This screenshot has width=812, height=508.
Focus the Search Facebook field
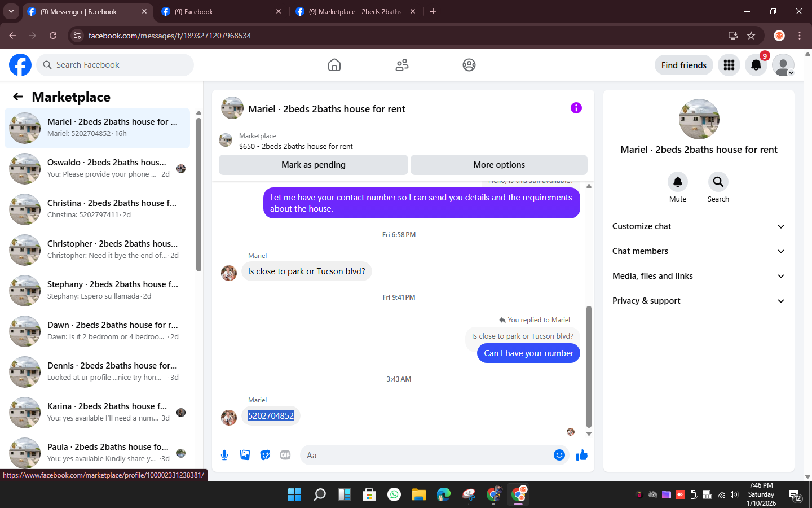(x=115, y=65)
